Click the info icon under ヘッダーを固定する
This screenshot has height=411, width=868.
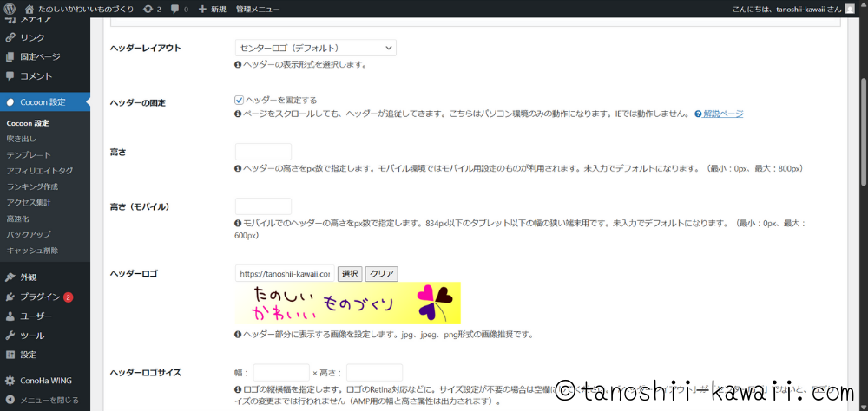click(238, 114)
